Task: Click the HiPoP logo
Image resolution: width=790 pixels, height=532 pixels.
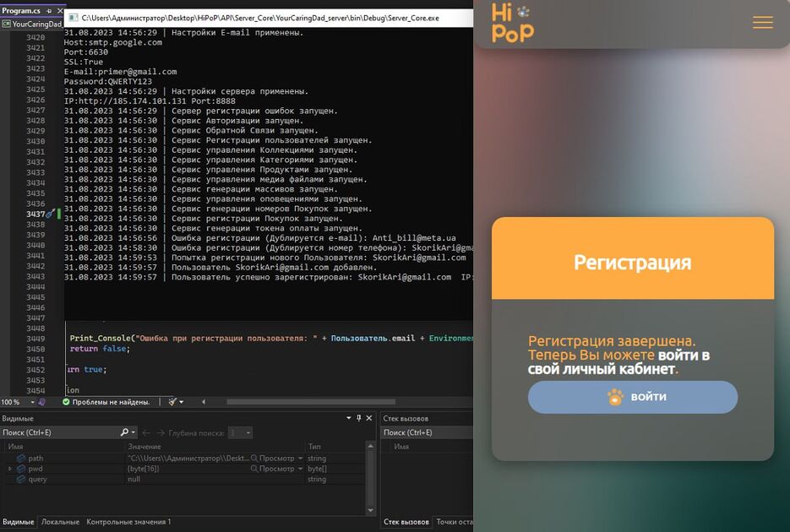Action: pos(513,23)
